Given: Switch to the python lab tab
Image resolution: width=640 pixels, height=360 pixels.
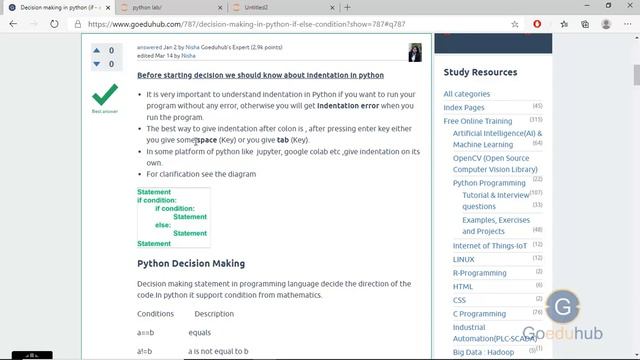Looking at the screenshot, I should (x=171, y=7).
